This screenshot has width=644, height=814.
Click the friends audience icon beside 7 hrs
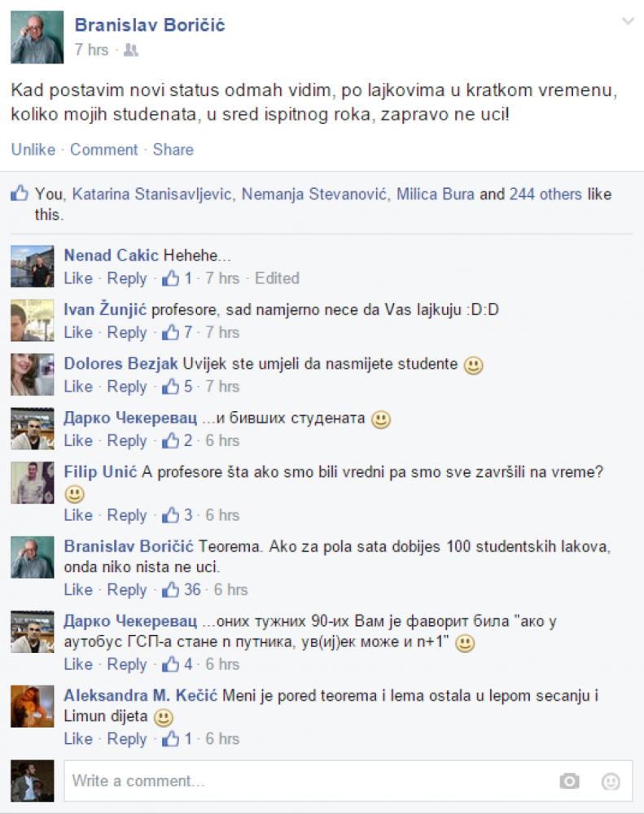click(131, 50)
